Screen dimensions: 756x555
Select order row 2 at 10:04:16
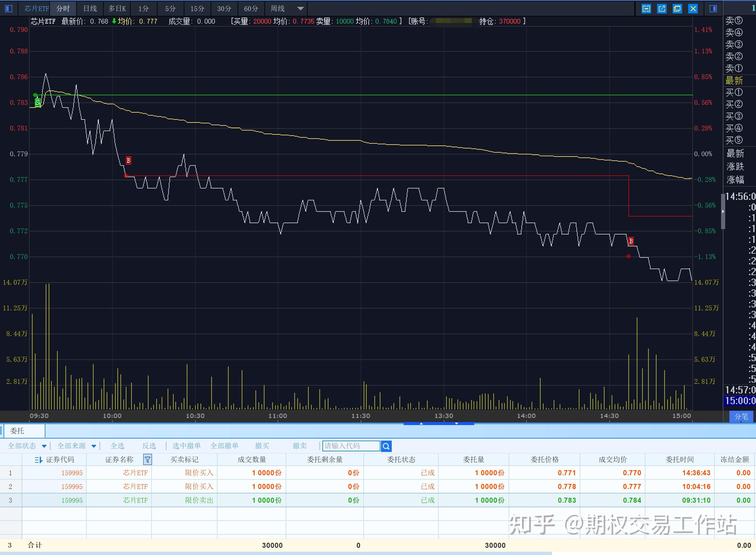coord(378,487)
